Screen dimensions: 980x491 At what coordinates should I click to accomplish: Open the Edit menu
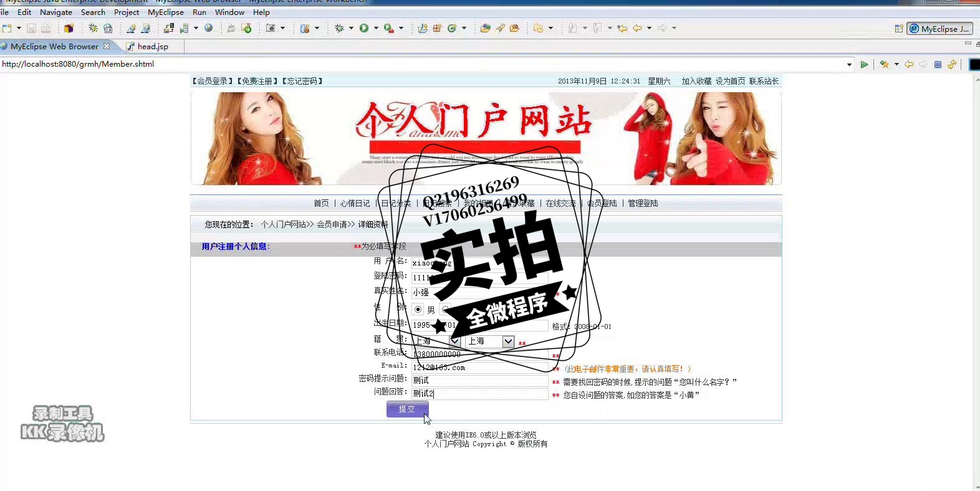pyautogui.click(x=24, y=12)
